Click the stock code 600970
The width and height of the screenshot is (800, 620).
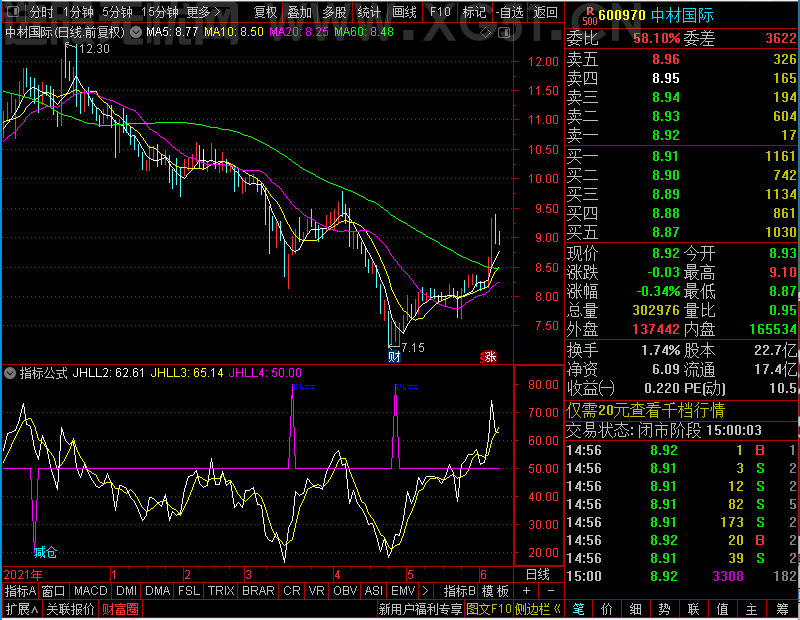click(622, 15)
